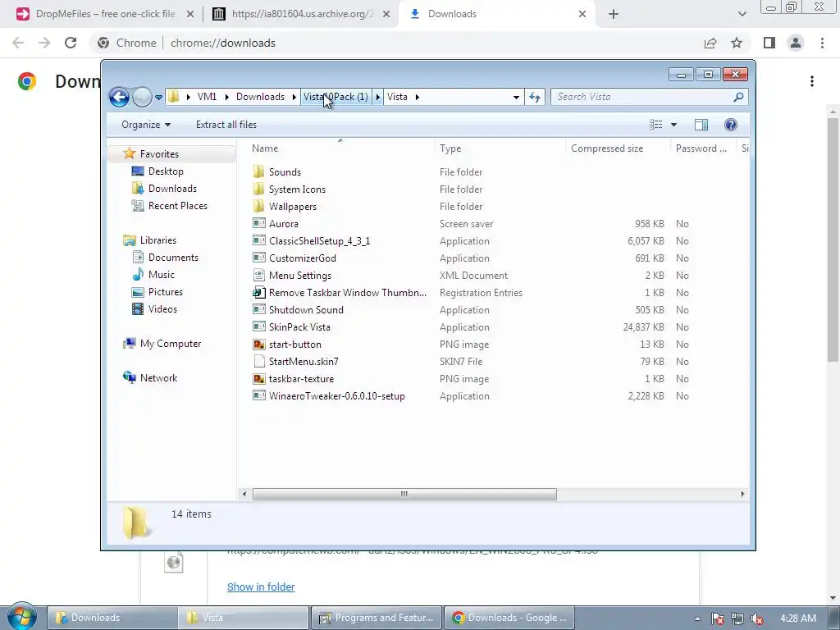Click the taskbar volume muted icon

757,619
